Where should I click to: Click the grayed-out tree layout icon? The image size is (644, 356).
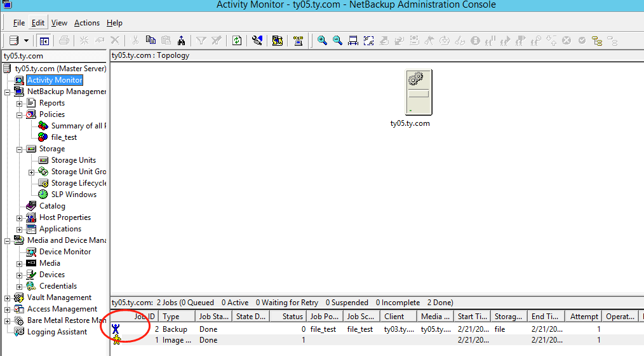coord(612,41)
